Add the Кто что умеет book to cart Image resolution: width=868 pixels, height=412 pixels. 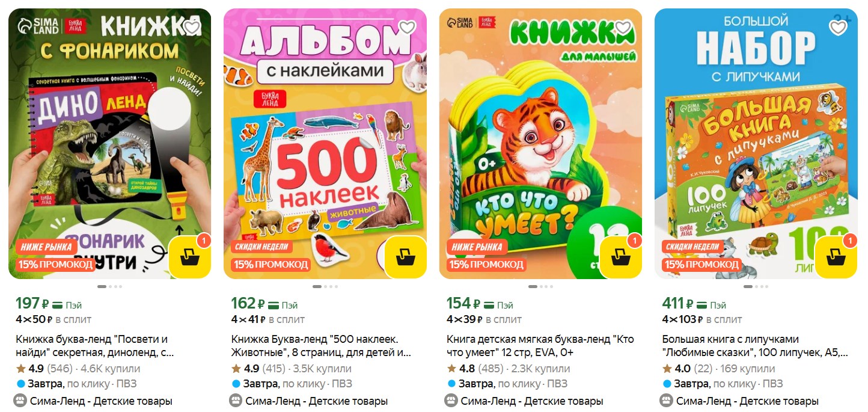pyautogui.click(x=620, y=257)
